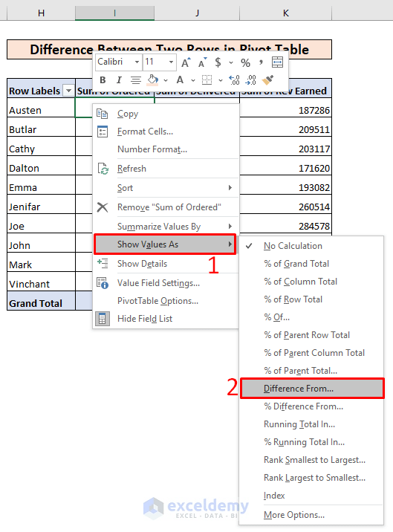
Task: Apply accounting dollar format
Action: click(x=218, y=62)
